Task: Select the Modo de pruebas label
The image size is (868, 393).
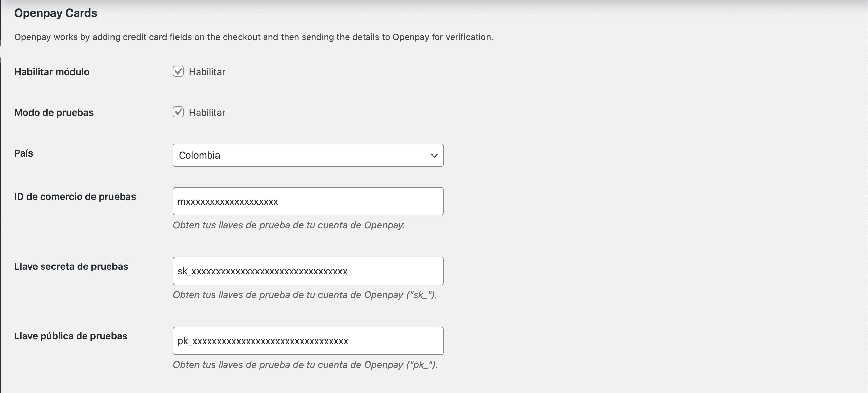Action: pyautogui.click(x=54, y=112)
